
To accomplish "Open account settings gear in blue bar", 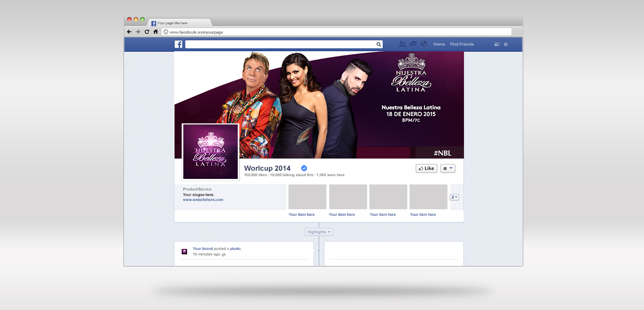I will 506,45.
